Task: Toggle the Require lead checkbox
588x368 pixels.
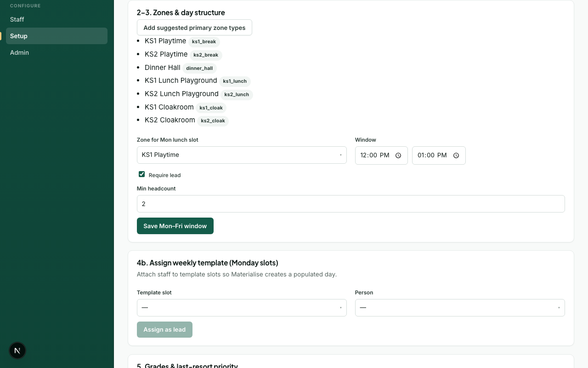Action: (141, 174)
